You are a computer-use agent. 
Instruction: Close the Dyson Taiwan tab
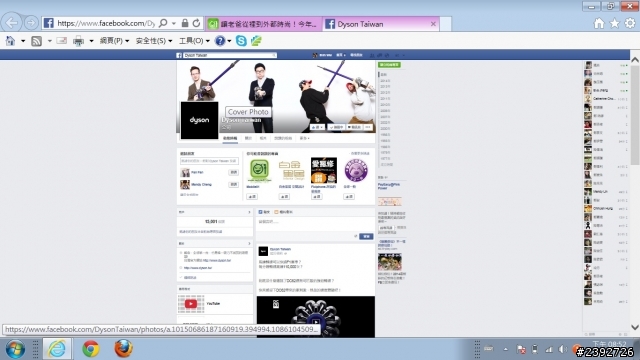coord(433,24)
